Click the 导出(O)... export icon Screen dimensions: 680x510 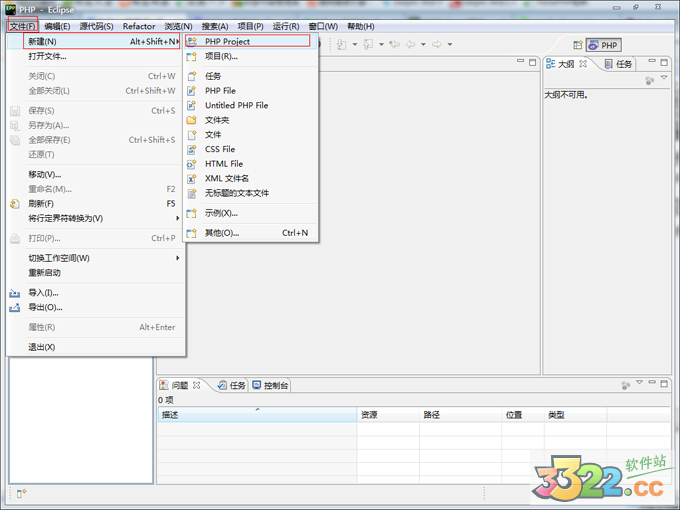(15, 308)
